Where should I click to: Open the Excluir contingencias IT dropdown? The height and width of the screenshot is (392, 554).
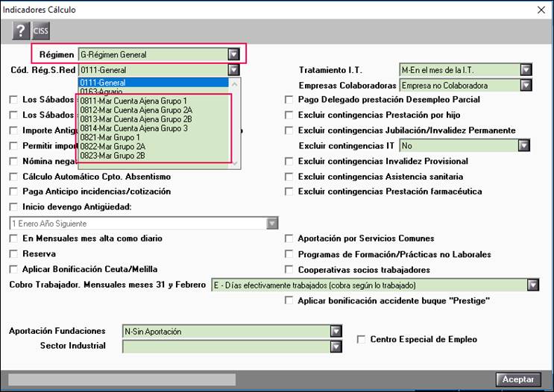coord(523,145)
